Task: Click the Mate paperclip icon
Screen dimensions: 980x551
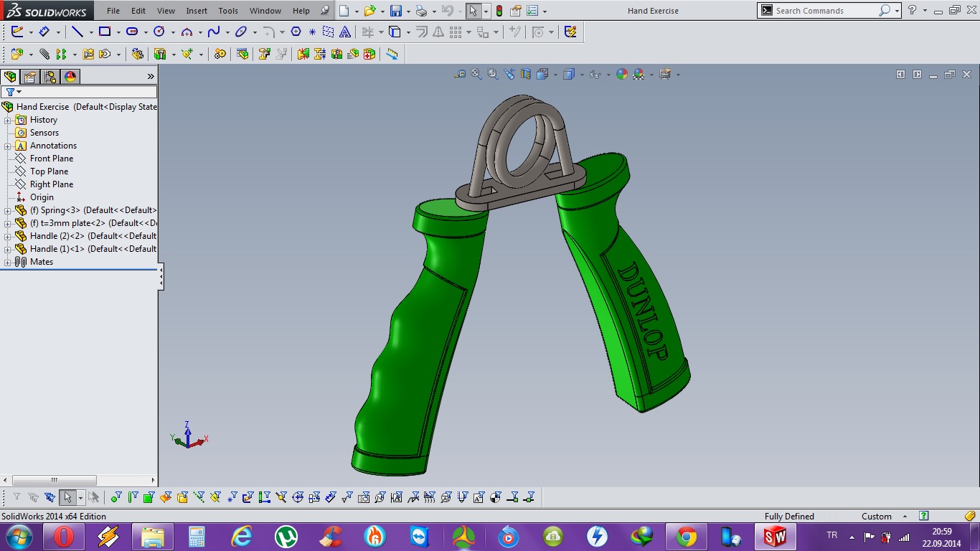Action: pyautogui.click(x=44, y=54)
